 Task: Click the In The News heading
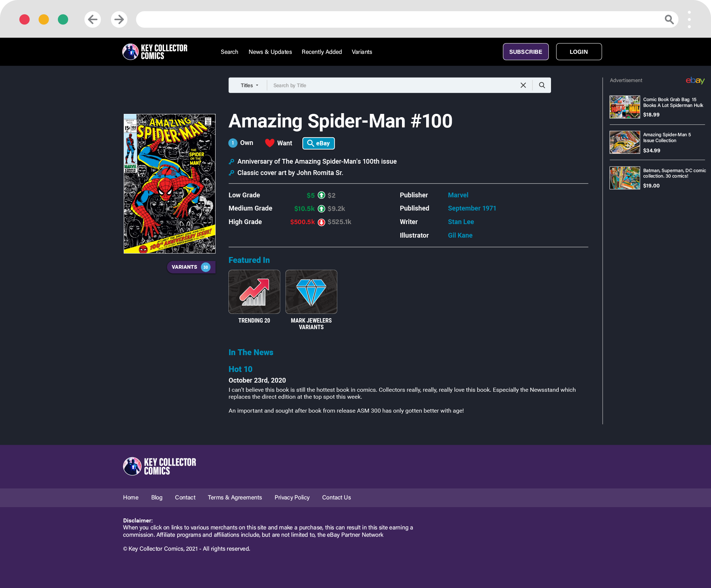(x=251, y=352)
